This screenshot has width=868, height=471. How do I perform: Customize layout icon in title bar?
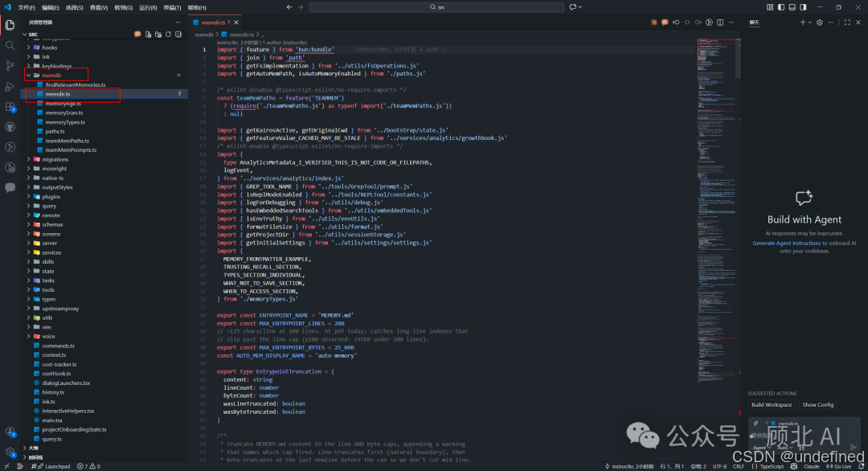coord(770,7)
